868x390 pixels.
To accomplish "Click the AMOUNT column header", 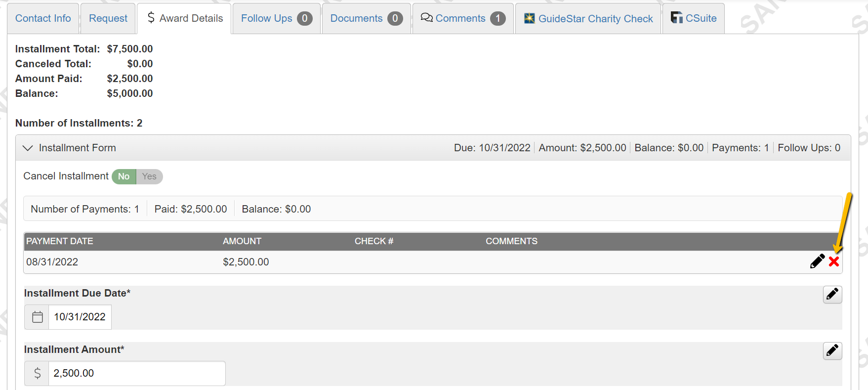I will click(242, 241).
